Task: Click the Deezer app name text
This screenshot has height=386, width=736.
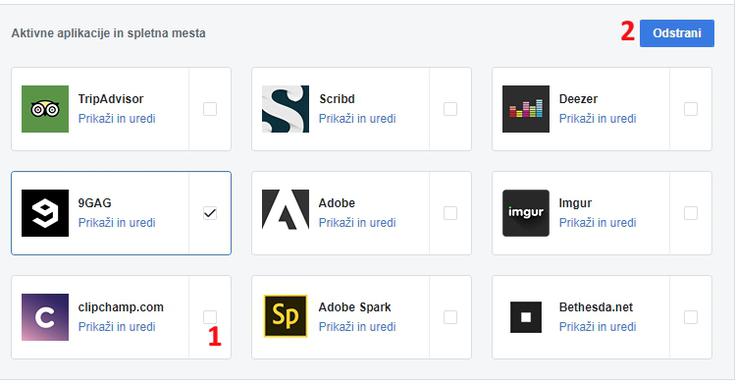Action: [578, 99]
